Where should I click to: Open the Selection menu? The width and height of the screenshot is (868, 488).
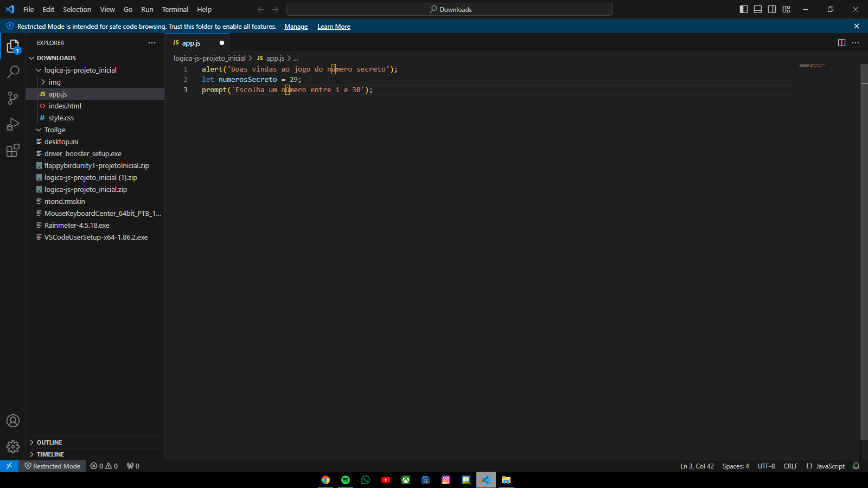tap(77, 9)
